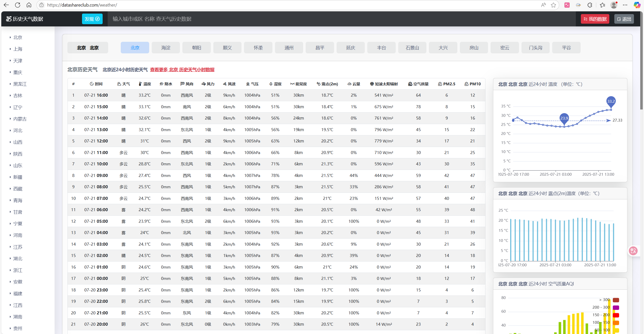
Task: Open the read aloud icon in address bar
Action: tap(543, 5)
